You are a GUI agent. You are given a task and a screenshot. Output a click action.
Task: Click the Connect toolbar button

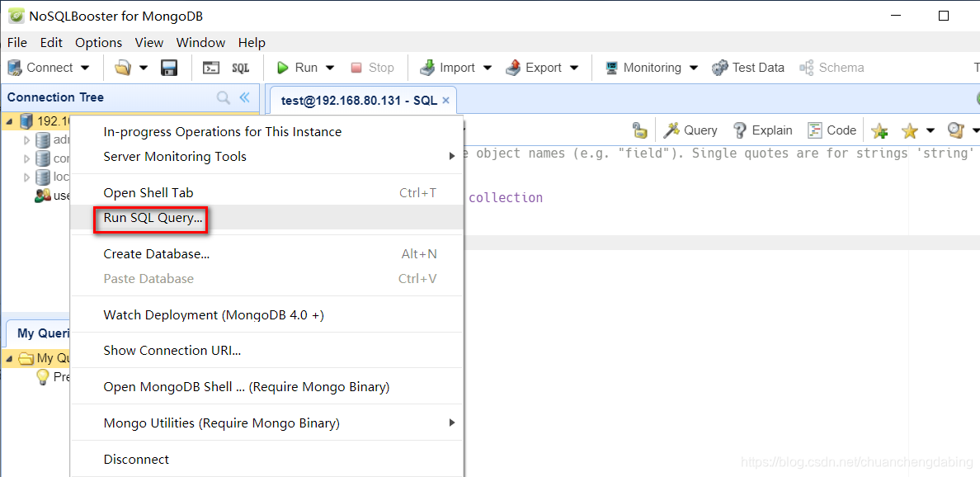pos(40,68)
